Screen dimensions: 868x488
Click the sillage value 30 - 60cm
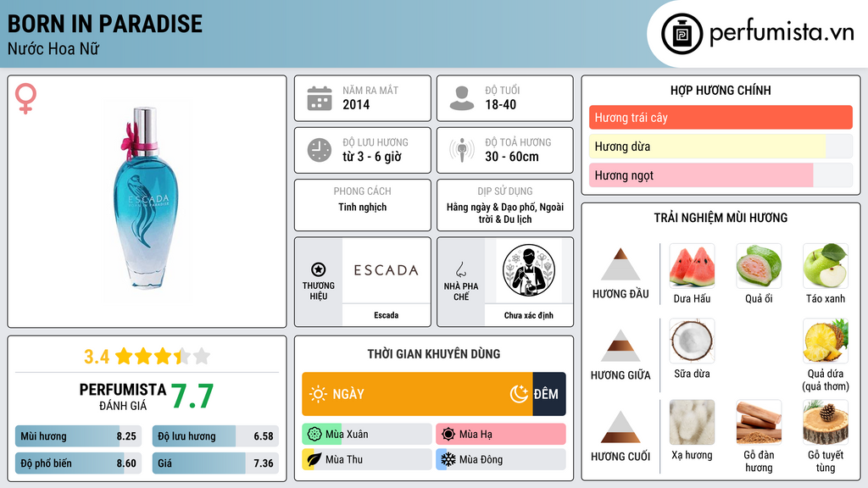tap(511, 157)
